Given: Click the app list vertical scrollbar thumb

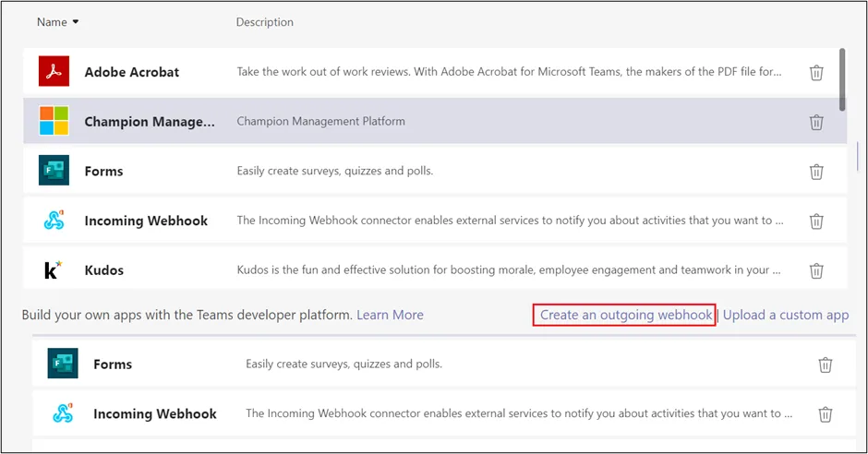Looking at the screenshot, I should (x=842, y=79).
